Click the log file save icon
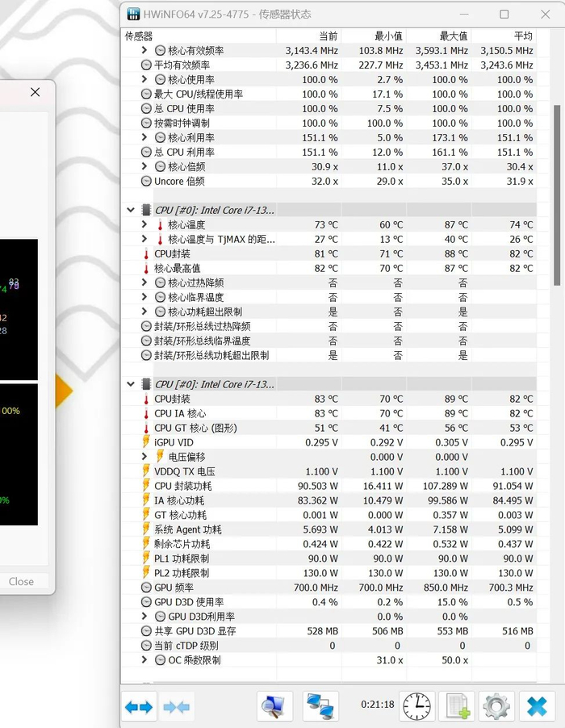 coord(458,706)
